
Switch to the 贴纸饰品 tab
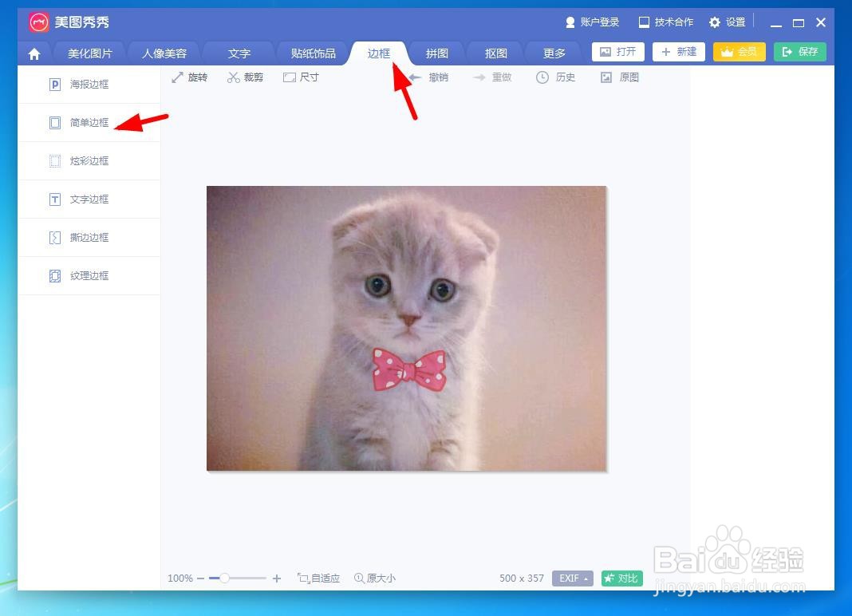[x=313, y=53]
